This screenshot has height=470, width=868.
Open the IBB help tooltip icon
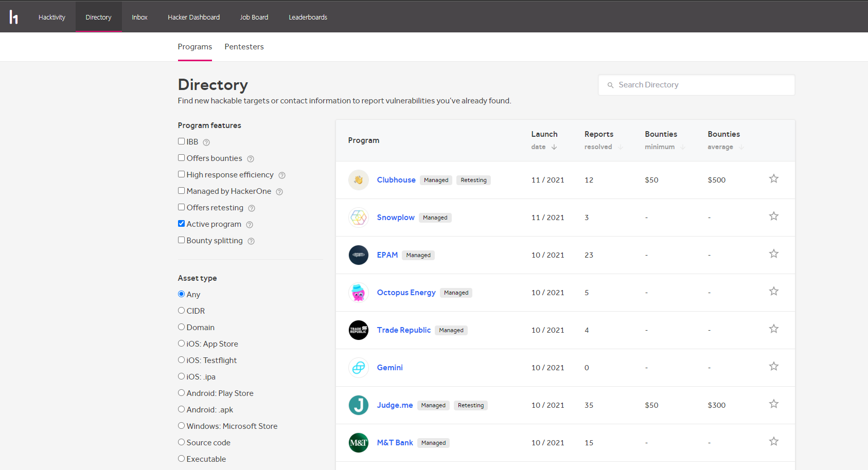coord(206,142)
